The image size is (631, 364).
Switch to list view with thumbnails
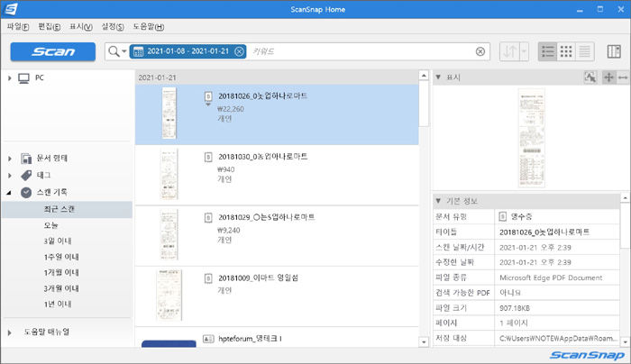548,51
